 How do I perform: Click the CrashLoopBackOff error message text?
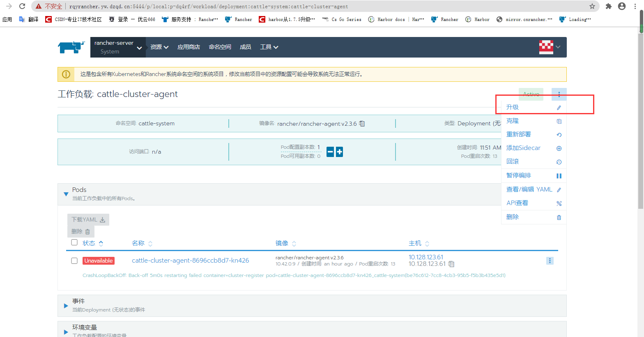294,275
